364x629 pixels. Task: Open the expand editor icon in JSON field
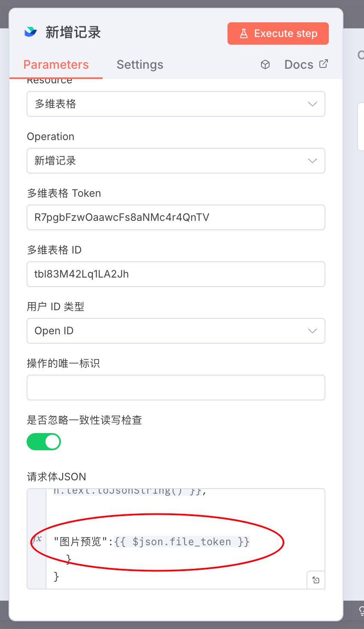pos(315,580)
